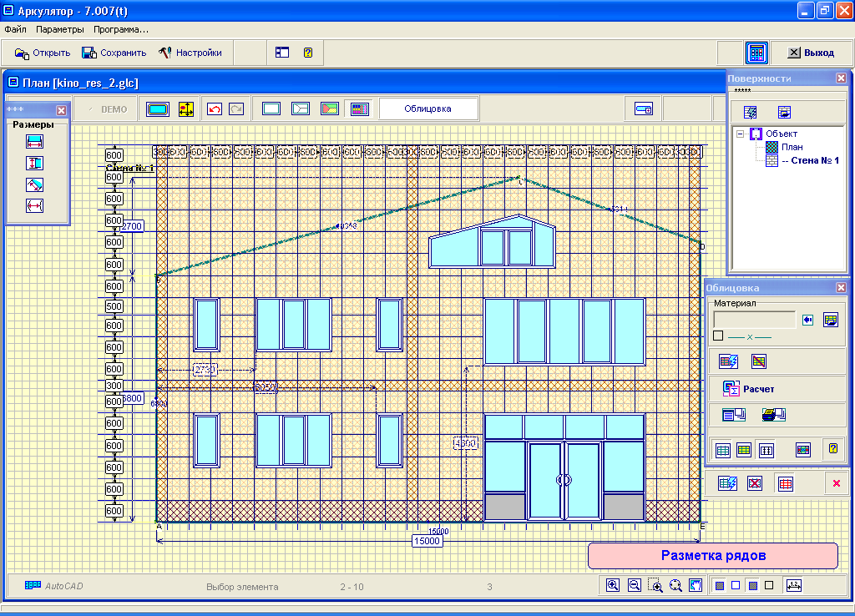Undo with the red arrow icon
The width and height of the screenshot is (855, 616).
pyautogui.click(x=215, y=109)
